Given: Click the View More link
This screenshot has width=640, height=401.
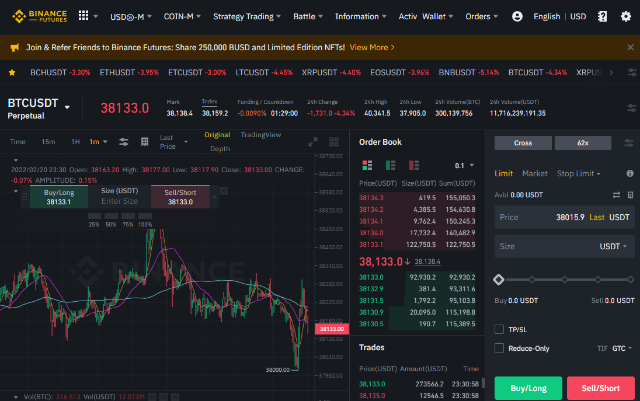Looking at the screenshot, I should tap(372, 47).
